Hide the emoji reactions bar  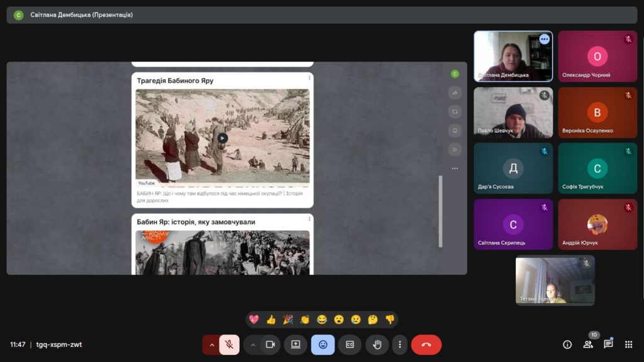pos(323,344)
